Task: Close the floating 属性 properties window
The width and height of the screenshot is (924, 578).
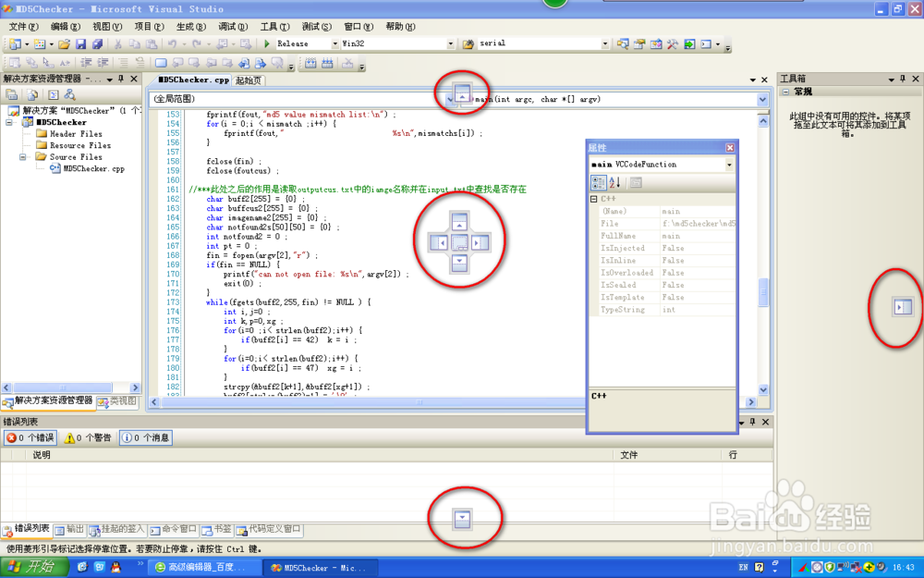Action: [730, 147]
